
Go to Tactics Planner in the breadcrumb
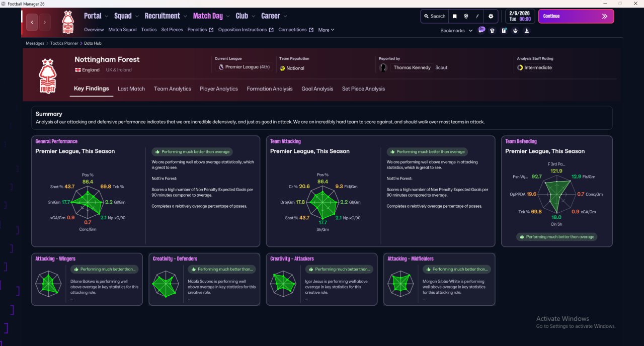pyautogui.click(x=64, y=44)
